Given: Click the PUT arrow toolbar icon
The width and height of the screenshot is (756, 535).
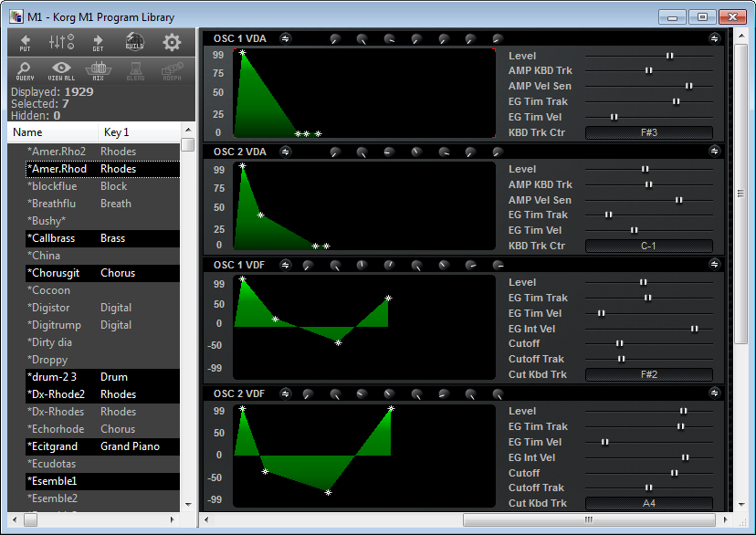Looking at the screenshot, I should [25, 43].
